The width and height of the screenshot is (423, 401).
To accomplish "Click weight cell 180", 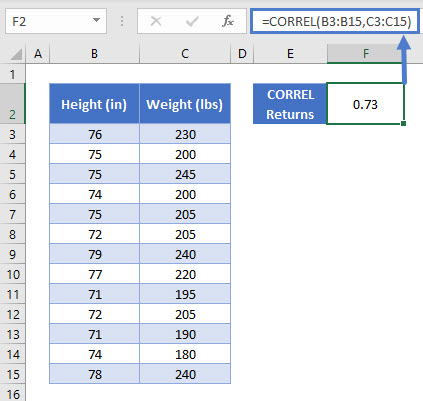I will (x=185, y=354).
